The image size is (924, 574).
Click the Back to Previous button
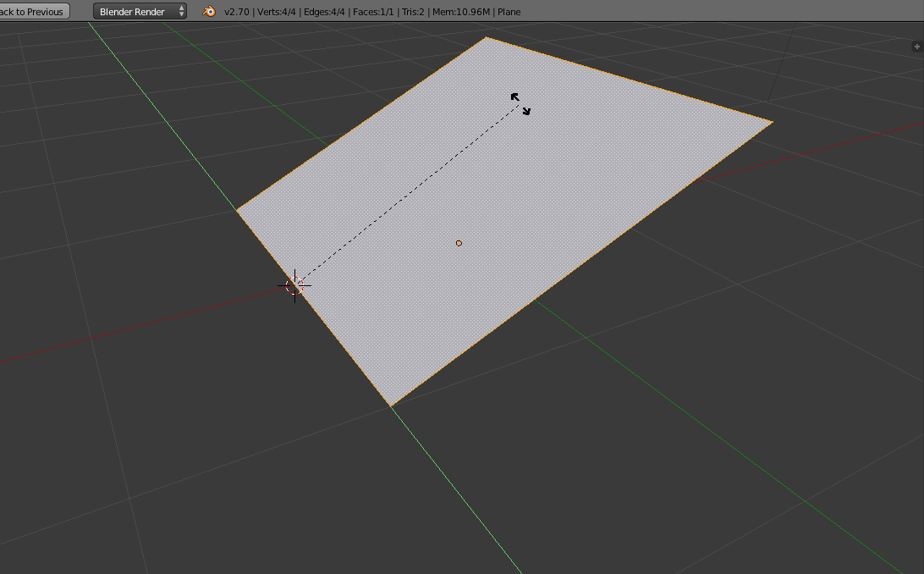click(34, 11)
